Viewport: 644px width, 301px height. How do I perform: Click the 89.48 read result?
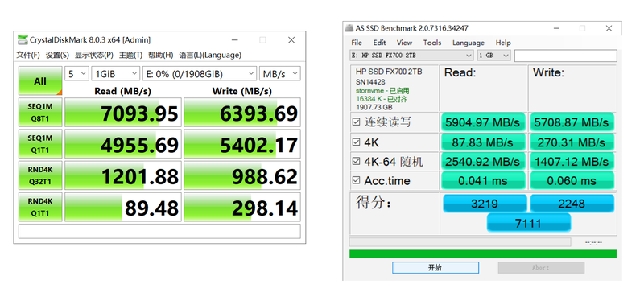tap(123, 208)
